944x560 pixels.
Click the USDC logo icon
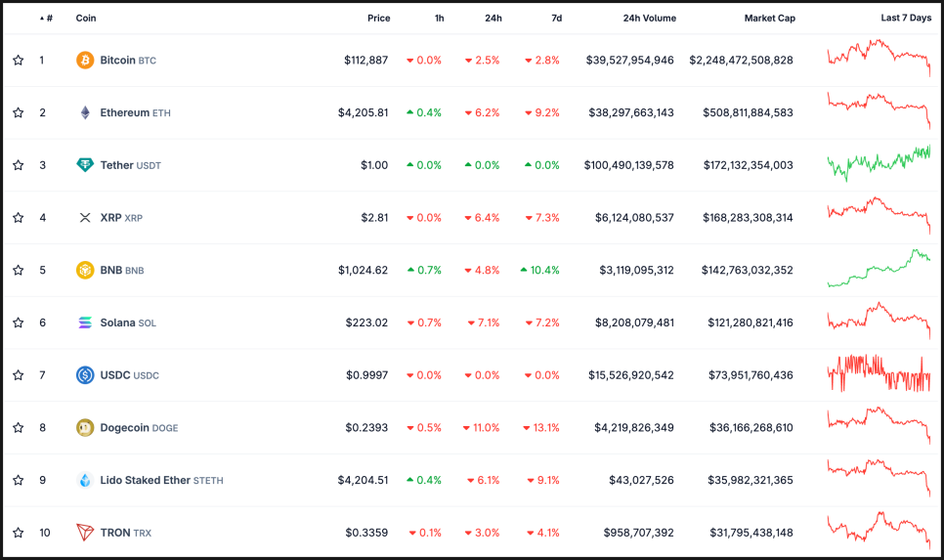coord(85,375)
